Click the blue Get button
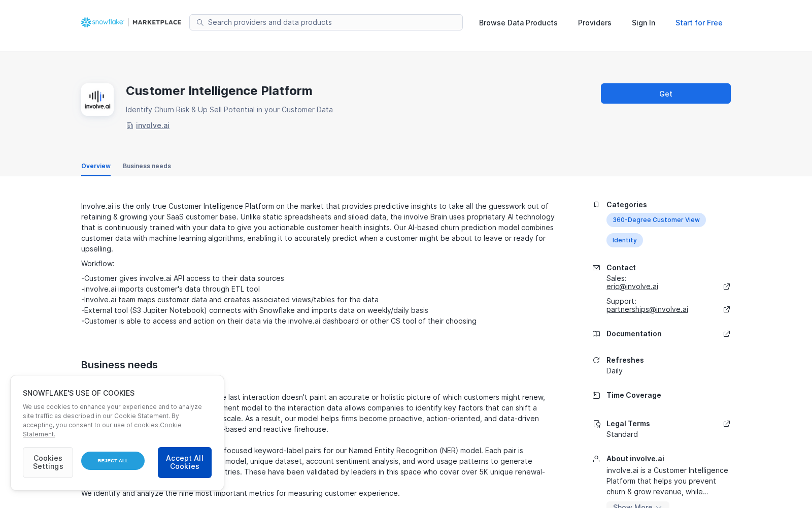812x508 pixels. tap(666, 93)
